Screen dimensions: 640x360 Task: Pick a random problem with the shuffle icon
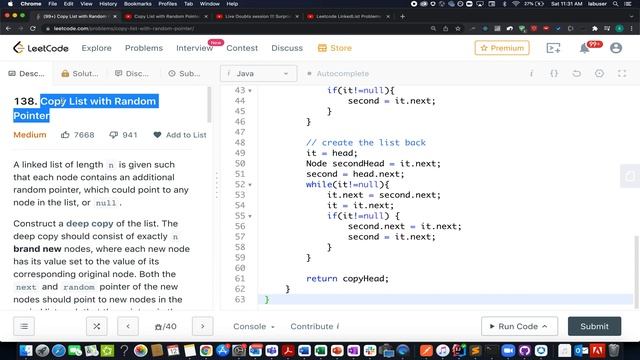[x=97, y=326]
